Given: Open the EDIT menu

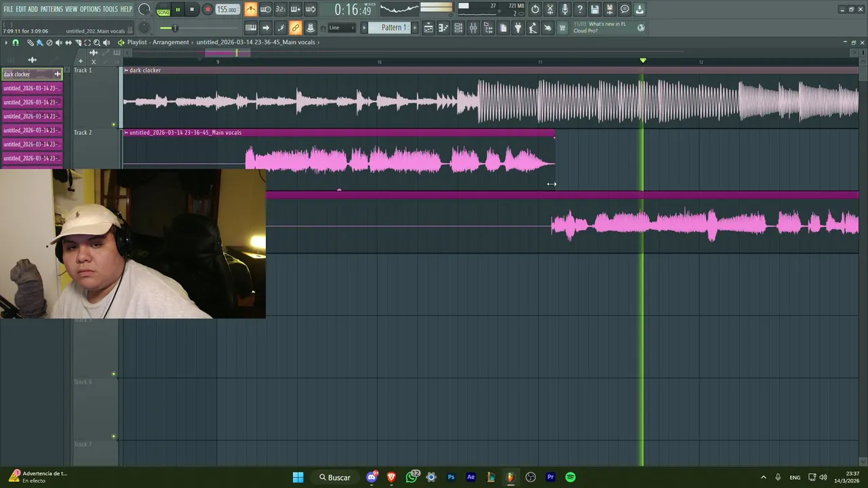Looking at the screenshot, I should pos(21,9).
